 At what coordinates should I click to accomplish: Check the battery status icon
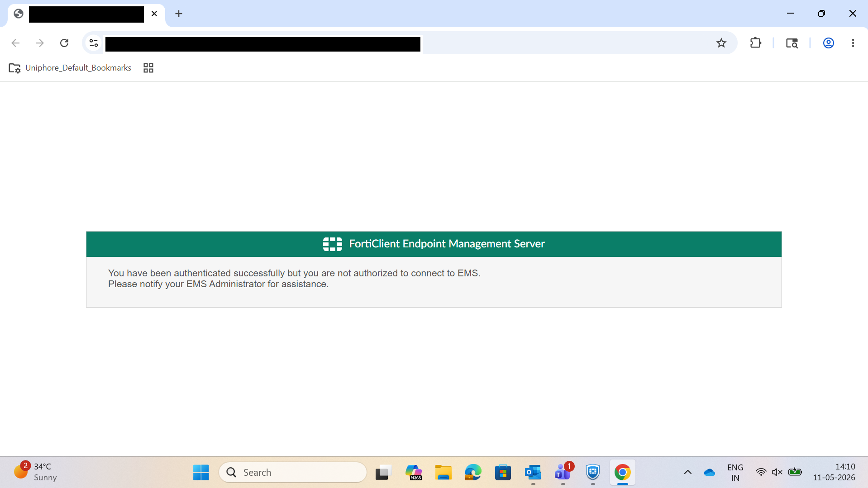(x=795, y=473)
